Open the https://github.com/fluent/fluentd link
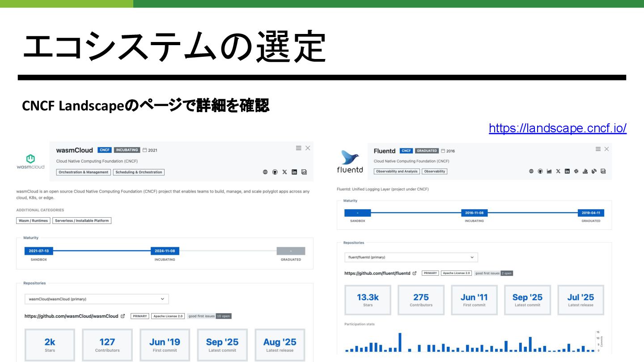The image size is (644, 362). point(377,273)
